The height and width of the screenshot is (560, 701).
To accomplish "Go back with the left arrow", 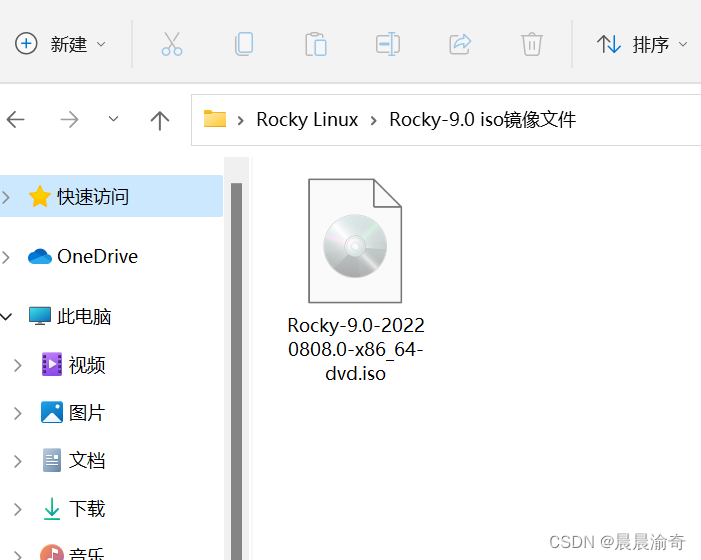I will point(16,119).
